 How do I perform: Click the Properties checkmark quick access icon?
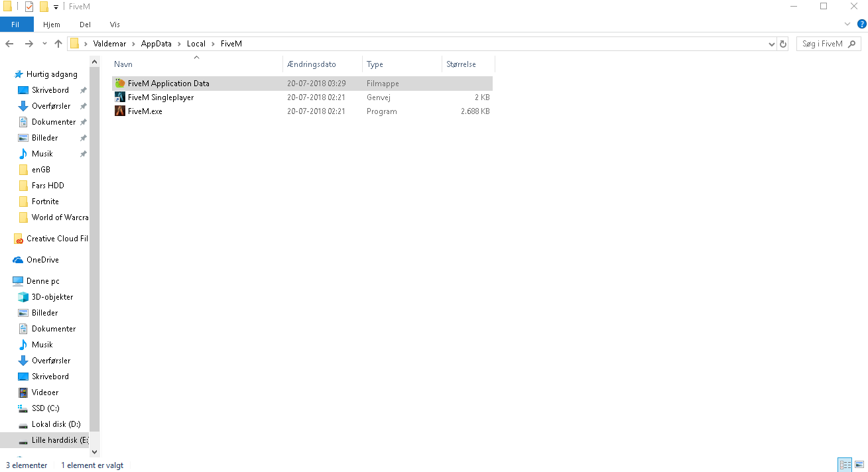click(x=29, y=7)
